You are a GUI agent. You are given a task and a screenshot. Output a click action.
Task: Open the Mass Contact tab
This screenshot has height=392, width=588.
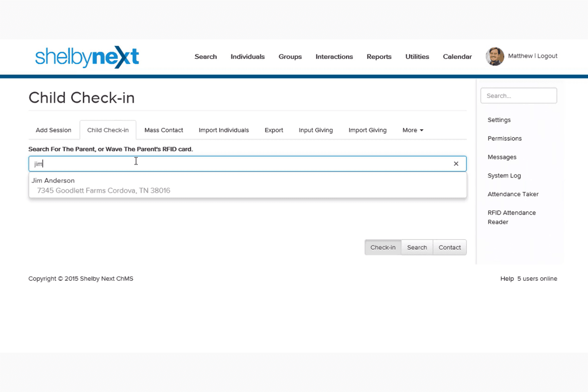point(164,130)
